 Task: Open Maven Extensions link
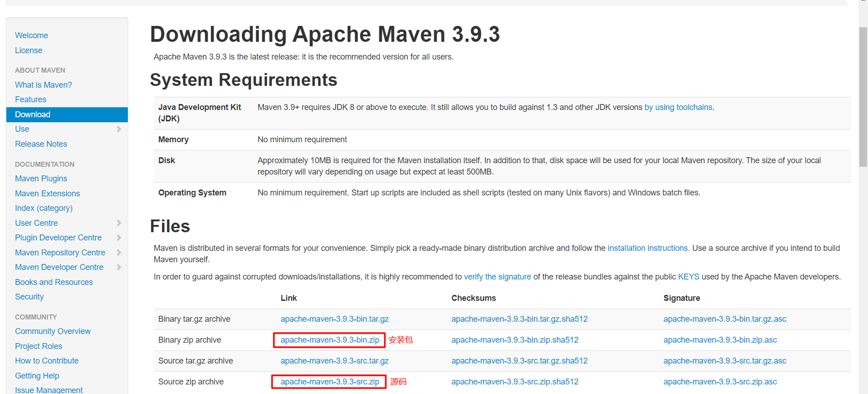click(x=47, y=194)
